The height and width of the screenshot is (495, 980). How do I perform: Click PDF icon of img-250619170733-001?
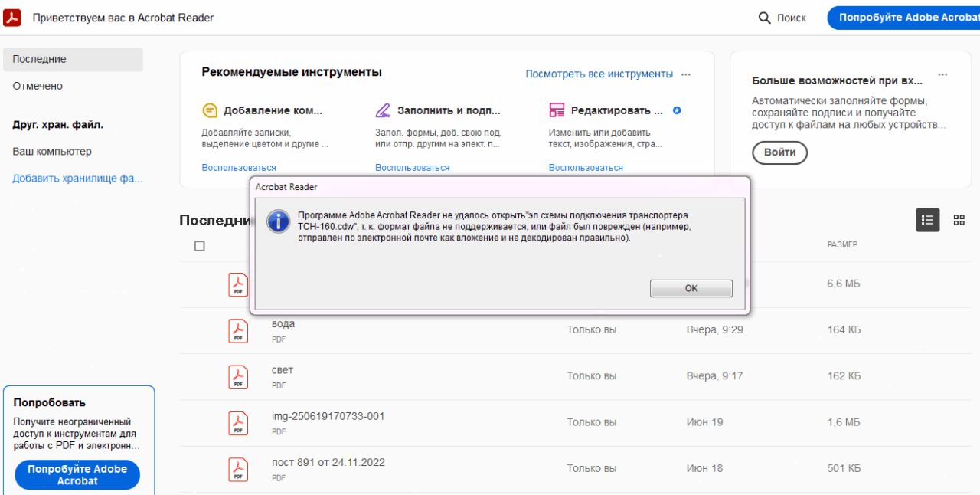(238, 422)
